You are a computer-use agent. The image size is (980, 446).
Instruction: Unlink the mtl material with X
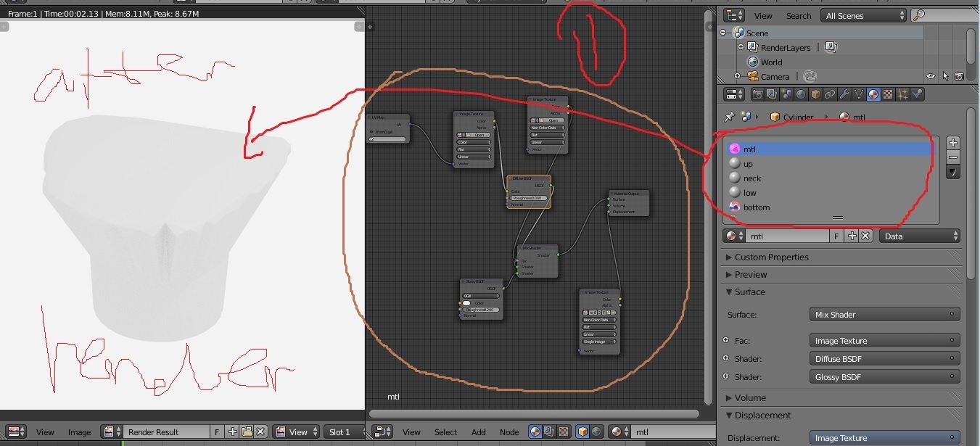(x=865, y=236)
